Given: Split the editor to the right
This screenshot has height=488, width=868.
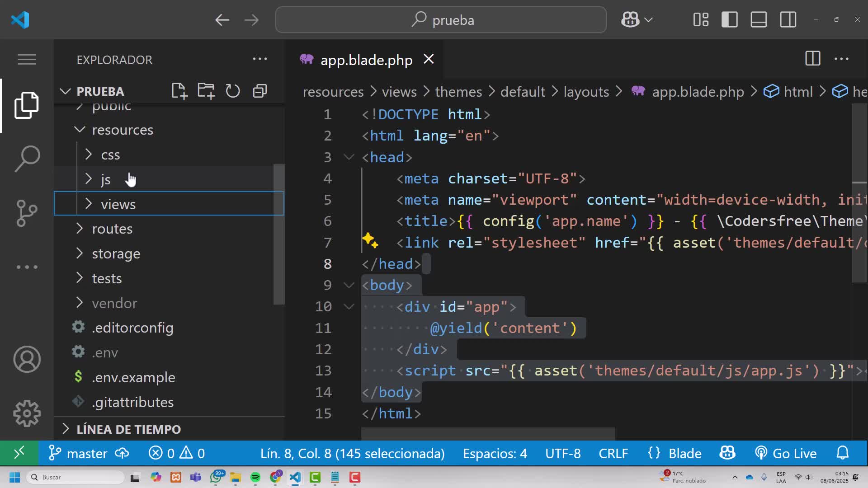Looking at the screenshot, I should coord(812,59).
